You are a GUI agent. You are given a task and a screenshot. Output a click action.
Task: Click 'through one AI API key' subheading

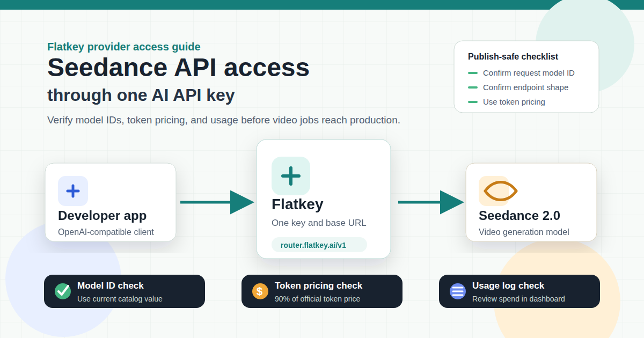coord(141,95)
